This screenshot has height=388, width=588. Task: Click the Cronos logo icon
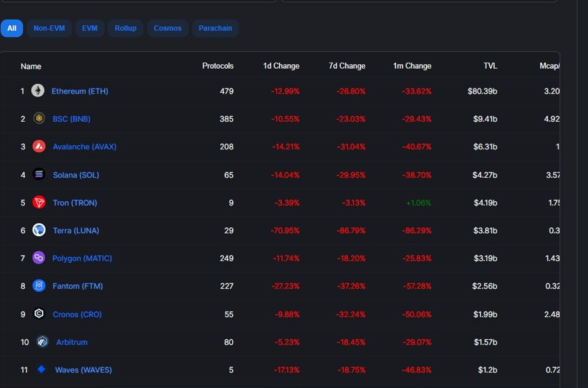tap(39, 314)
